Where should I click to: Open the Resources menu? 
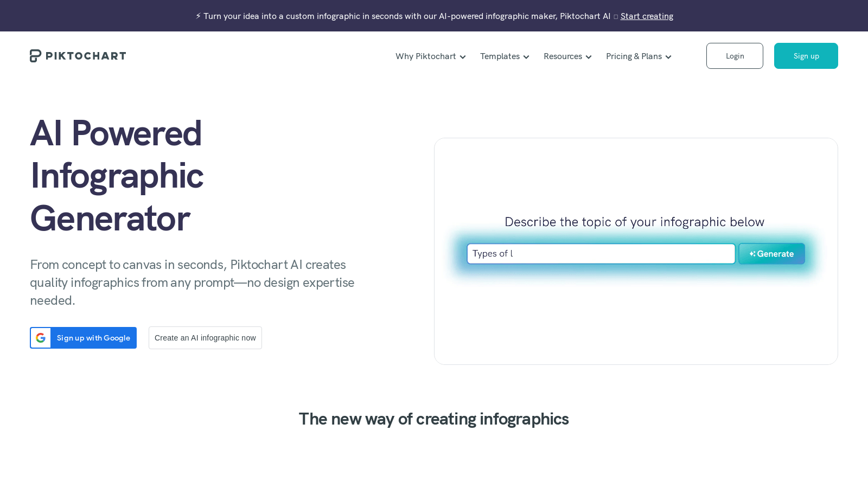[567, 56]
